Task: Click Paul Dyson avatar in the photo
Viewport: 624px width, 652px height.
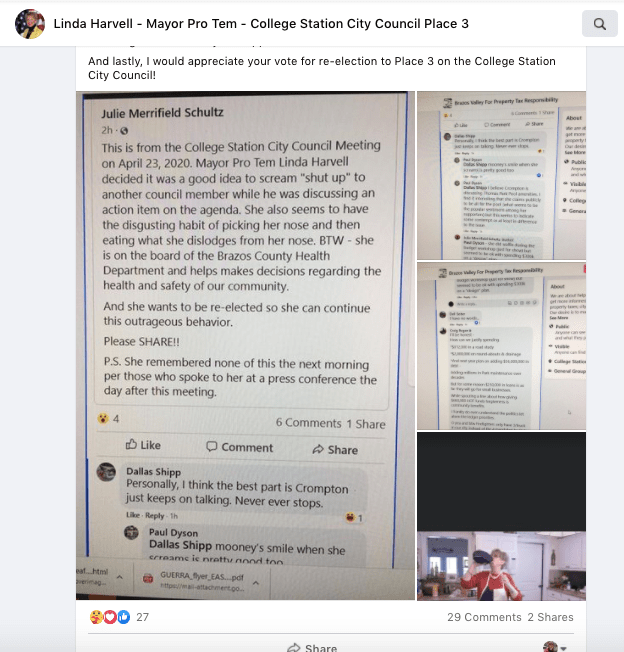Action: [x=131, y=533]
